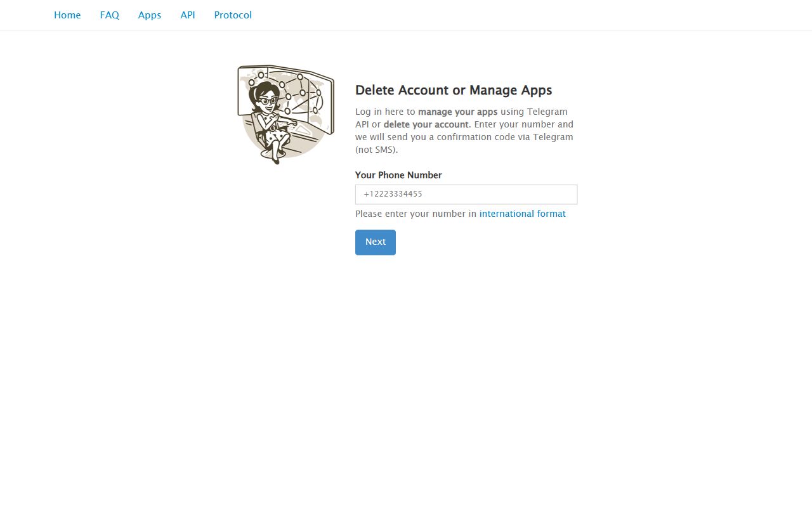The image size is (812, 520).
Task: Click the Your Phone Number label
Action: (x=398, y=175)
